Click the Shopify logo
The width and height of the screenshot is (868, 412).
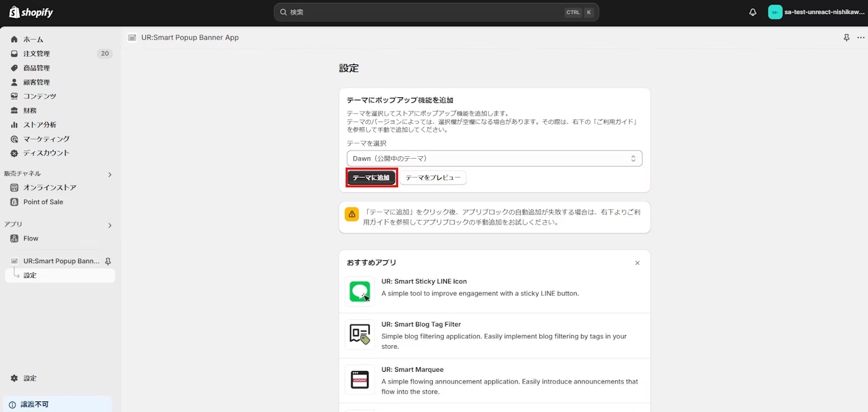(x=31, y=12)
